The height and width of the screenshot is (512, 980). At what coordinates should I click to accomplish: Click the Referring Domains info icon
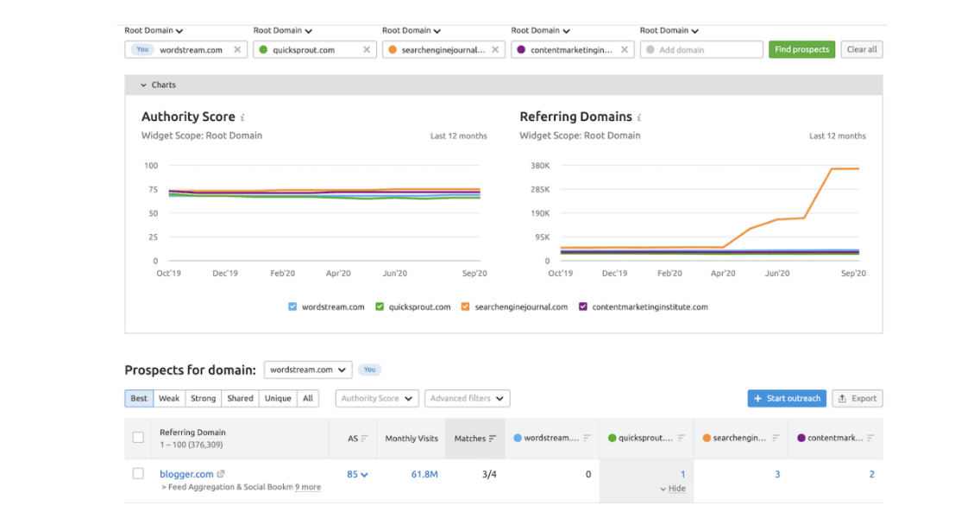(x=638, y=117)
